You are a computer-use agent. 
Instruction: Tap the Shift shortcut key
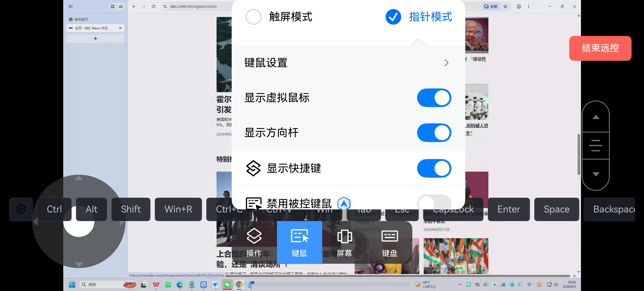click(131, 209)
